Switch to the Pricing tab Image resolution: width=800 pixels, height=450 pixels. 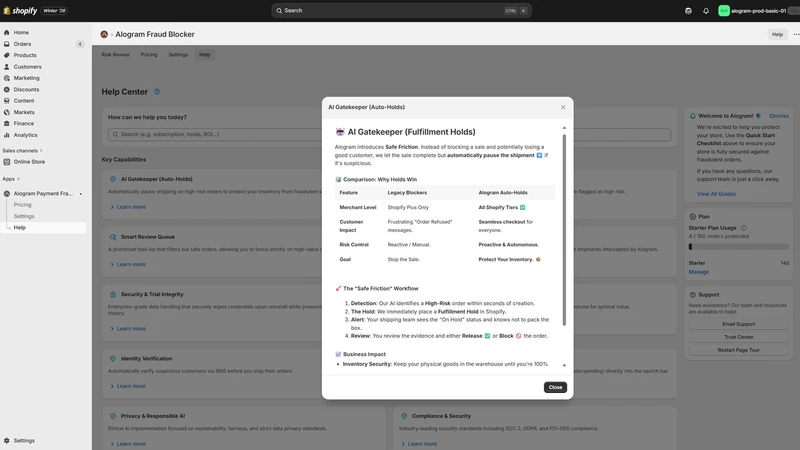[x=149, y=55]
